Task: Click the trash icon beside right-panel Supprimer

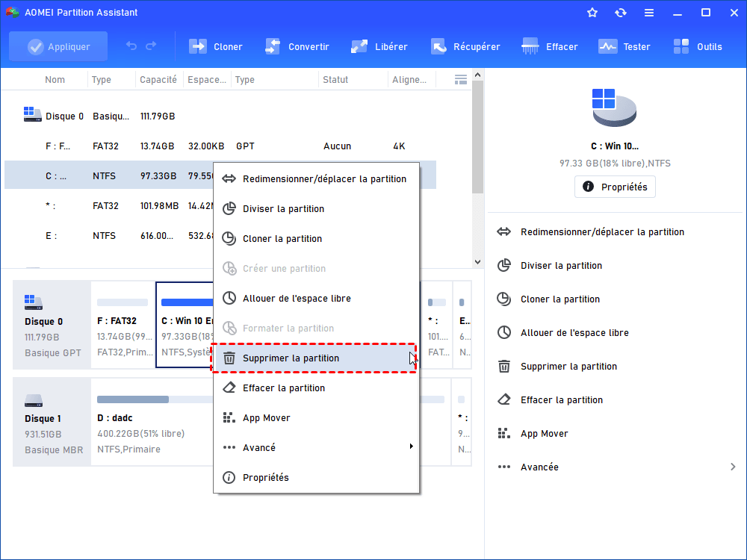Action: (x=504, y=366)
